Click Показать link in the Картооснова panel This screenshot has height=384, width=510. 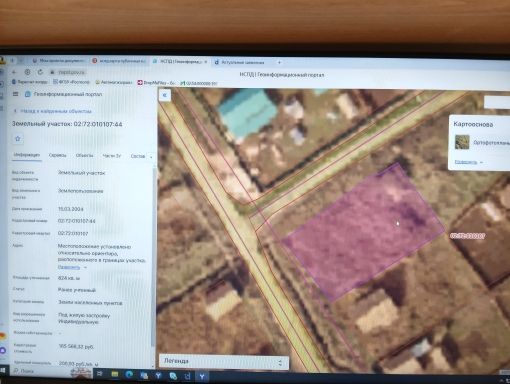click(466, 162)
